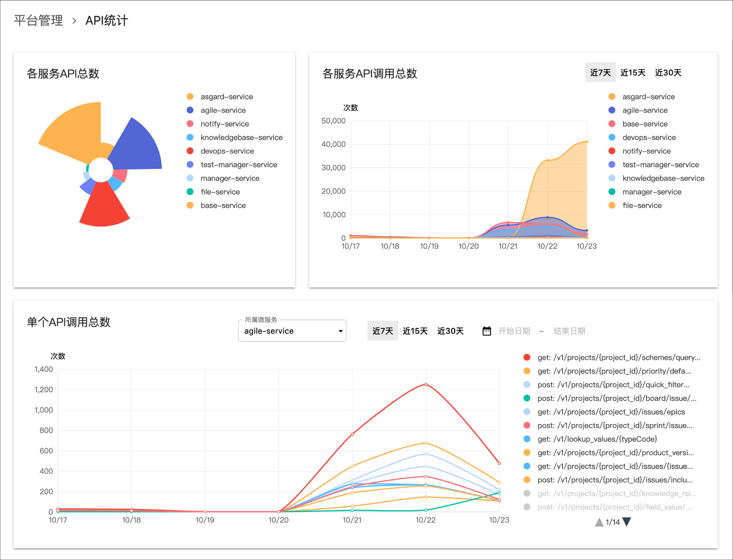This screenshot has height=560, width=733.
Task: Click the calendar icon beside 开始日期
Action: (x=487, y=331)
